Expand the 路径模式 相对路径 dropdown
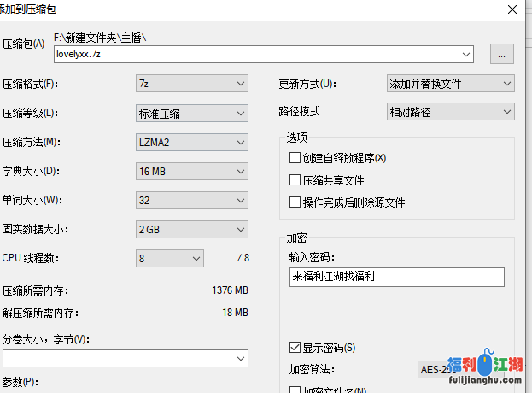The height and width of the screenshot is (393, 532). 450,112
